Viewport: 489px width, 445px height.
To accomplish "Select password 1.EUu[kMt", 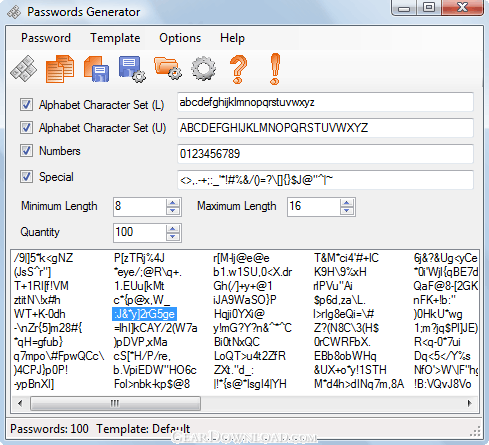I will pyautogui.click(x=139, y=286).
